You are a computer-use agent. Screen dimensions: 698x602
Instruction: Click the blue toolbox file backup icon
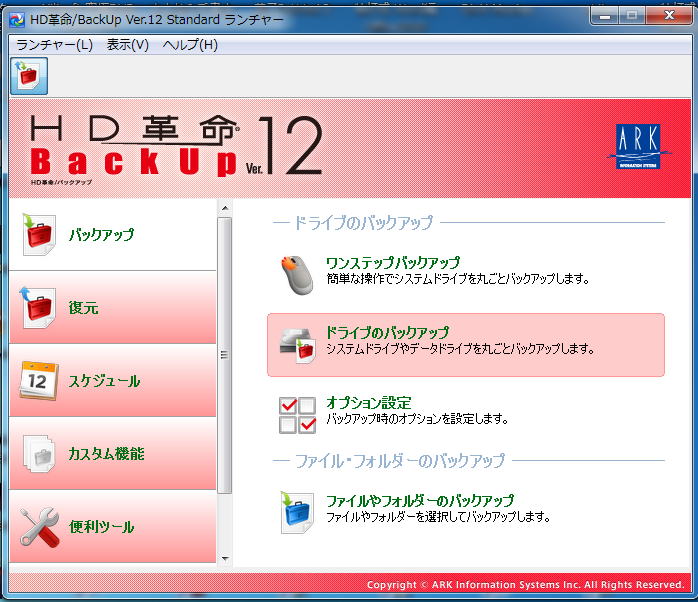point(296,511)
